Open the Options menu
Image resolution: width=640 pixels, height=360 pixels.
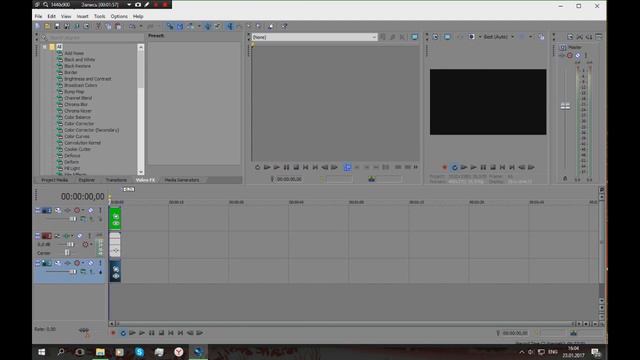(x=119, y=16)
